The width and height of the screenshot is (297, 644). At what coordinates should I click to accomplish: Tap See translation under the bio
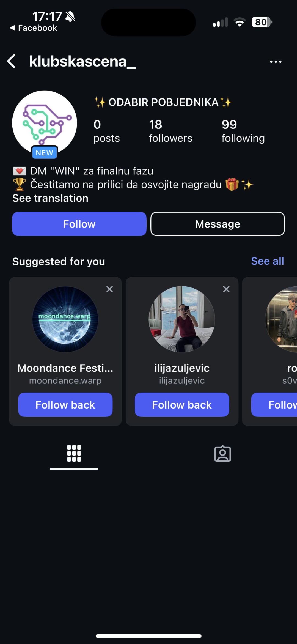pyautogui.click(x=50, y=198)
